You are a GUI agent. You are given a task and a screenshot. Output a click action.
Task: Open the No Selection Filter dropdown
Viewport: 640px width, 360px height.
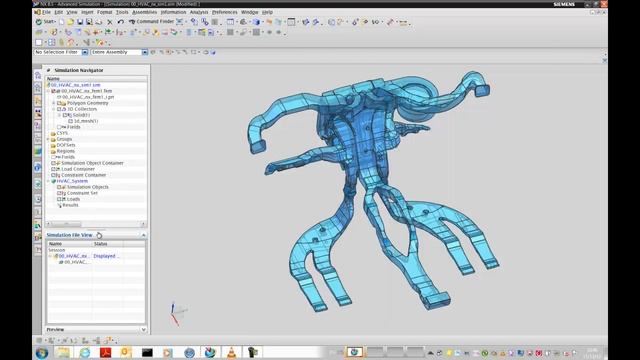pos(85,52)
